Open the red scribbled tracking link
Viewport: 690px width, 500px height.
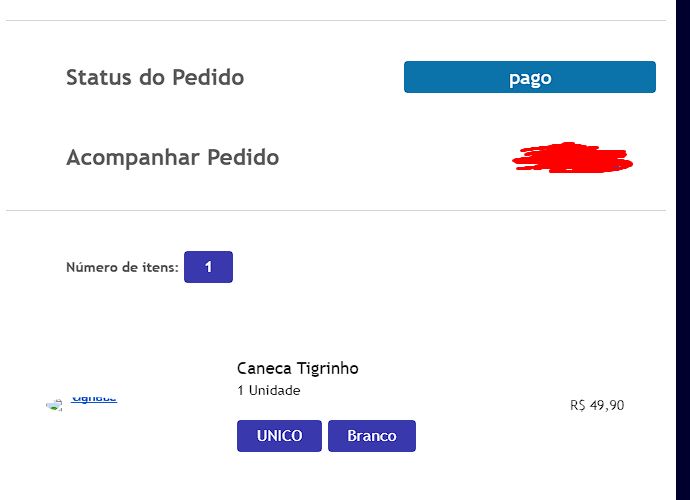(572, 157)
